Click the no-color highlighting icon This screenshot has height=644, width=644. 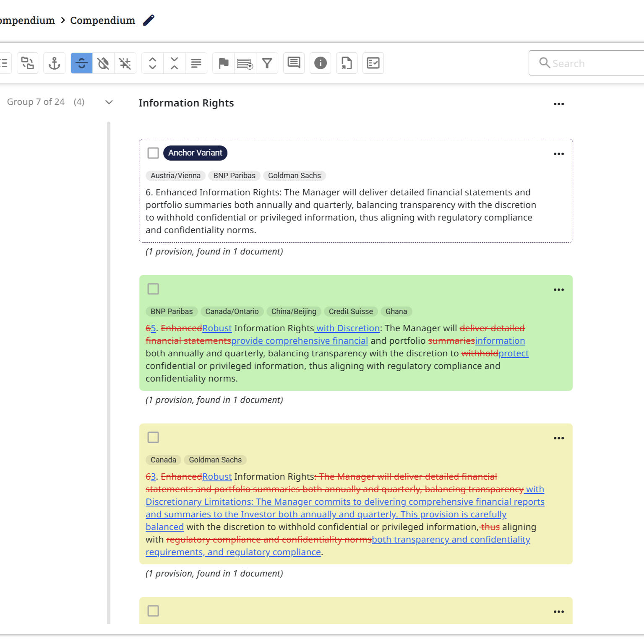(x=103, y=63)
